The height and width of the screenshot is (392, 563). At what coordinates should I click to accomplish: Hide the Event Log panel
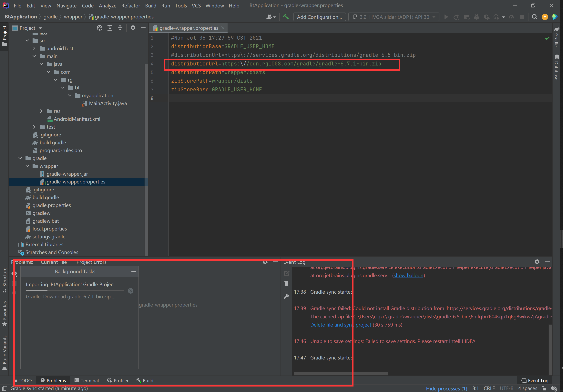(547, 262)
